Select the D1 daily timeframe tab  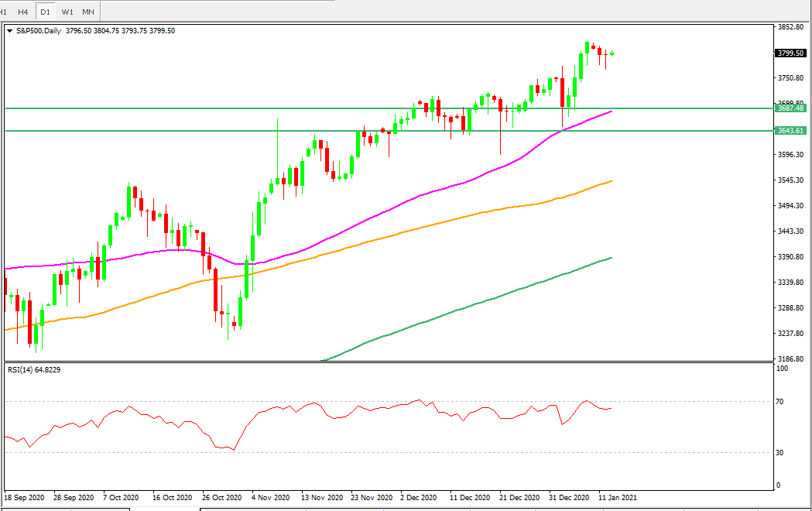click(x=44, y=12)
